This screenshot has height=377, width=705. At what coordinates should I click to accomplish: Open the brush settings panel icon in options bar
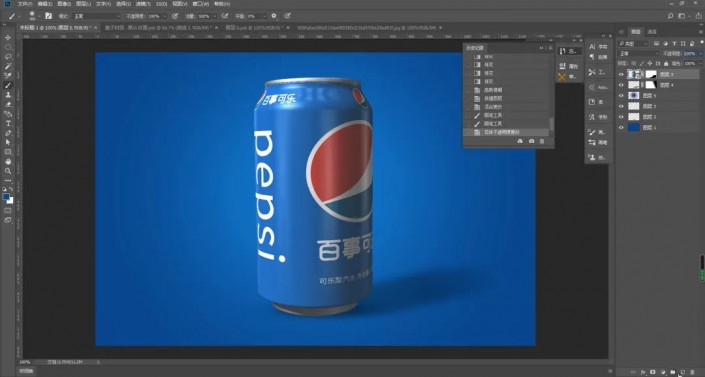coord(49,16)
